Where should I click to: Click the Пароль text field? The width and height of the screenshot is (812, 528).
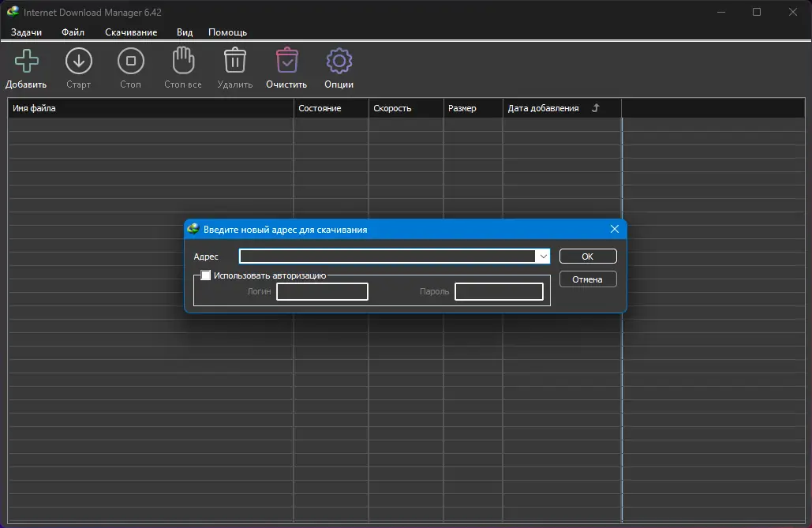pos(499,292)
